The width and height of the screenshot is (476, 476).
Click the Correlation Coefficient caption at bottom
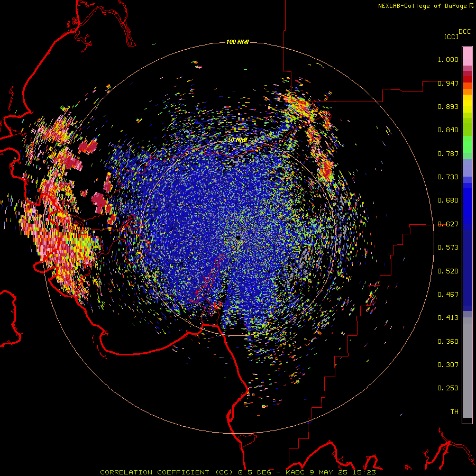(x=238, y=472)
